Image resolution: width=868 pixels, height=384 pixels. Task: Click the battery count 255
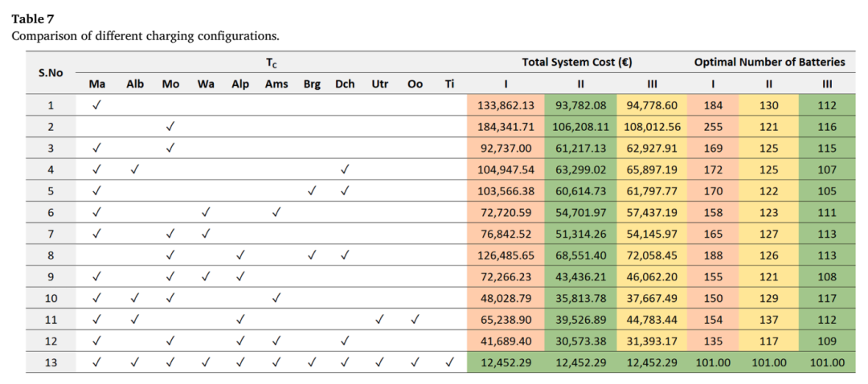(x=714, y=127)
